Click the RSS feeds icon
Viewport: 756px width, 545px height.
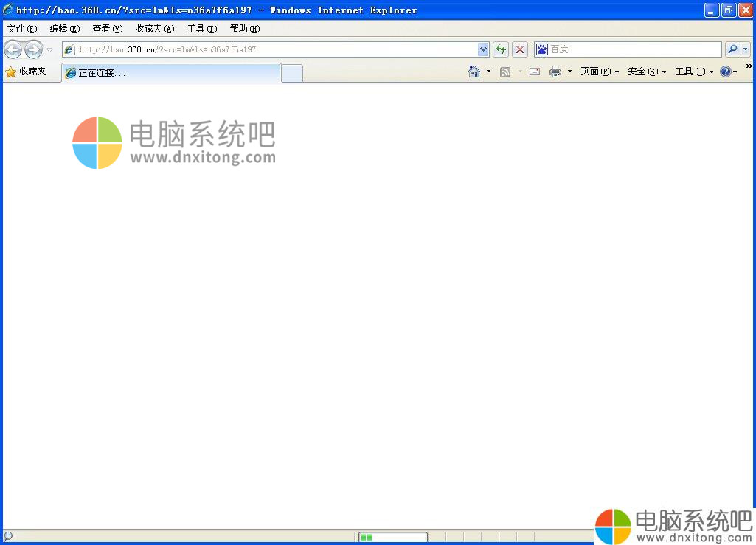(x=505, y=72)
